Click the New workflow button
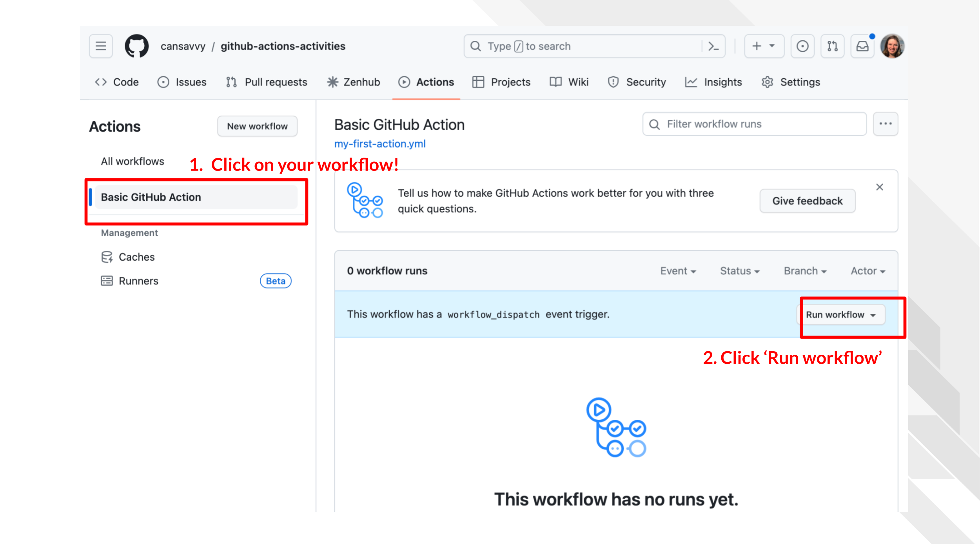This screenshot has height=544, width=980. [257, 126]
